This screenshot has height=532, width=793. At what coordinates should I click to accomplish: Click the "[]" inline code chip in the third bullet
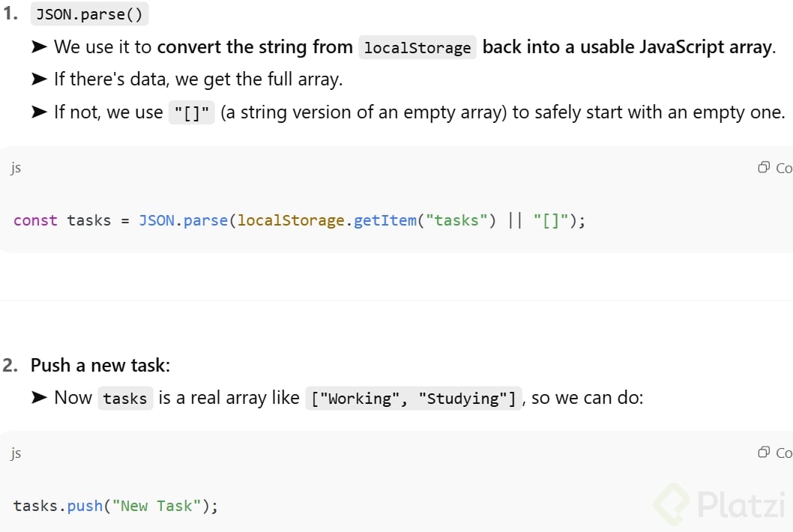coord(191,113)
